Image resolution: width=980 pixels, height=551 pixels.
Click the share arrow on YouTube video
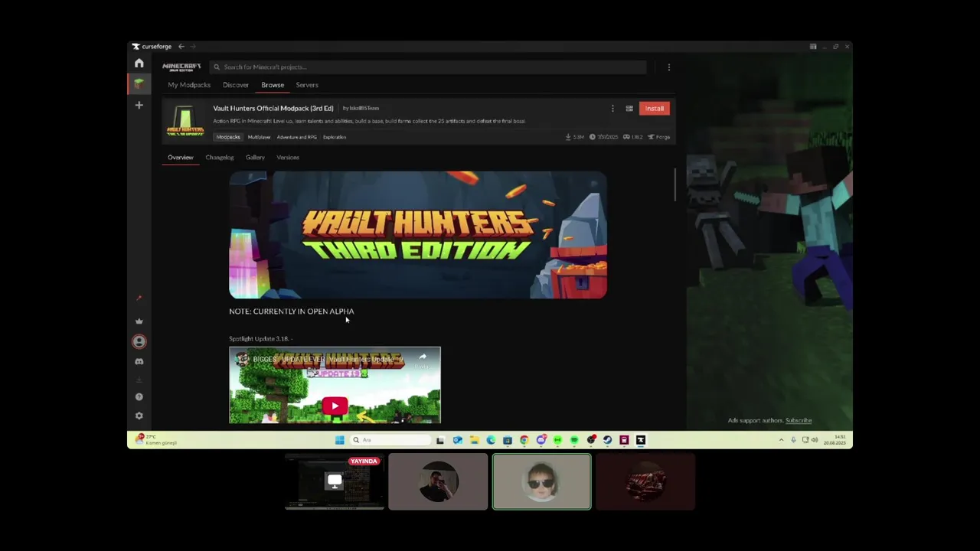pyautogui.click(x=423, y=357)
